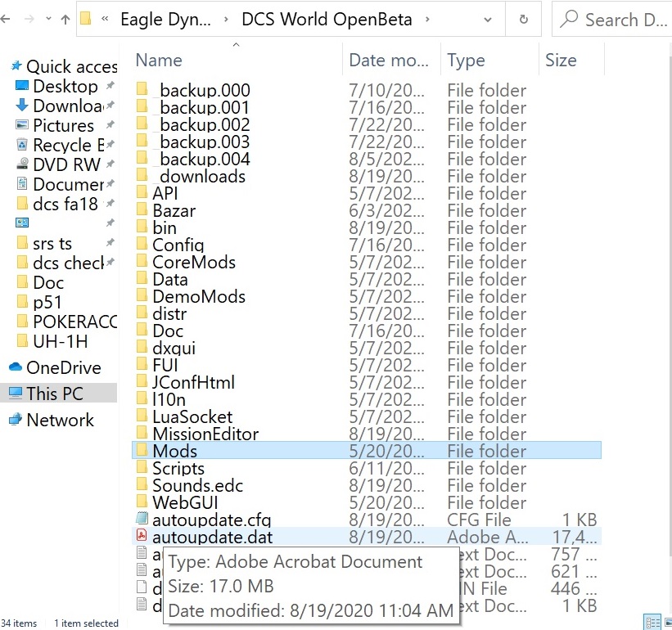The width and height of the screenshot is (672, 630).
Task: Click the FUI folder icon
Action: click(142, 363)
